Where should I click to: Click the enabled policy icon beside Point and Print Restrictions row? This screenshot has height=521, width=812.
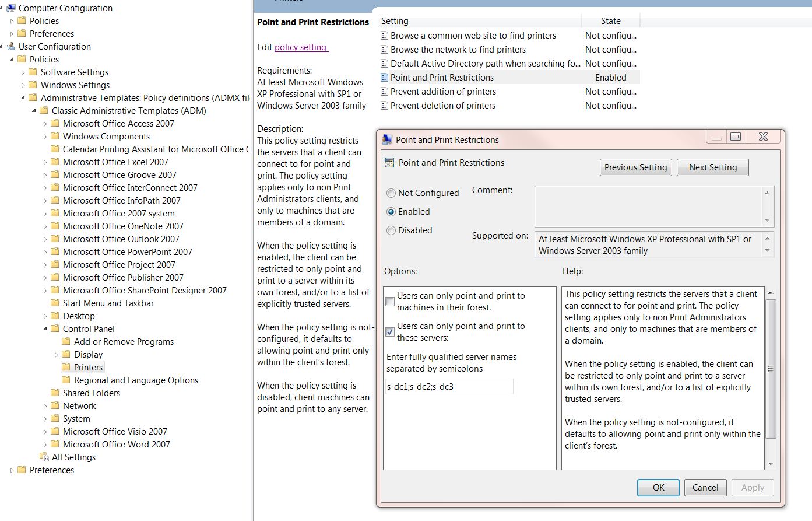(x=384, y=78)
